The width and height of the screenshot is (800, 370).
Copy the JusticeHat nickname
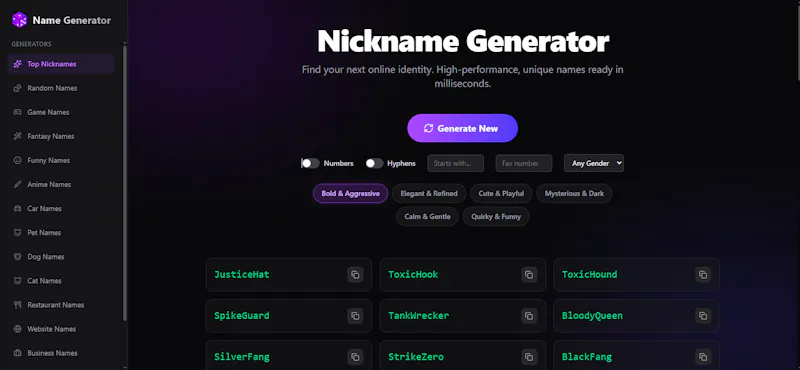tap(355, 275)
